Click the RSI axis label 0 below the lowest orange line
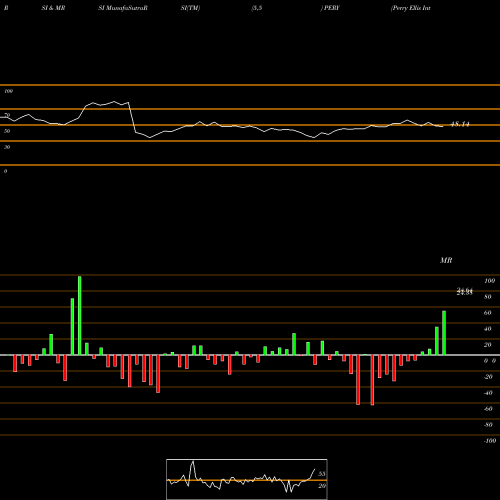 click(x=5, y=171)
